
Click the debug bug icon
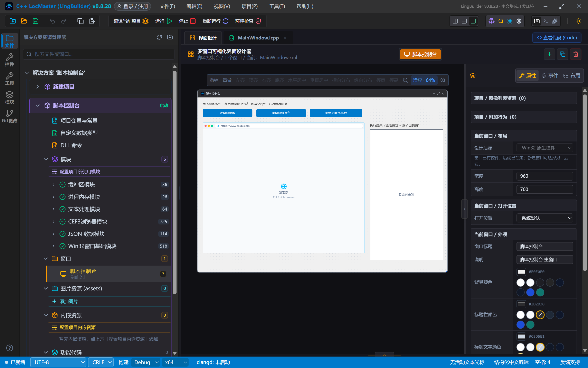pyautogui.click(x=491, y=21)
